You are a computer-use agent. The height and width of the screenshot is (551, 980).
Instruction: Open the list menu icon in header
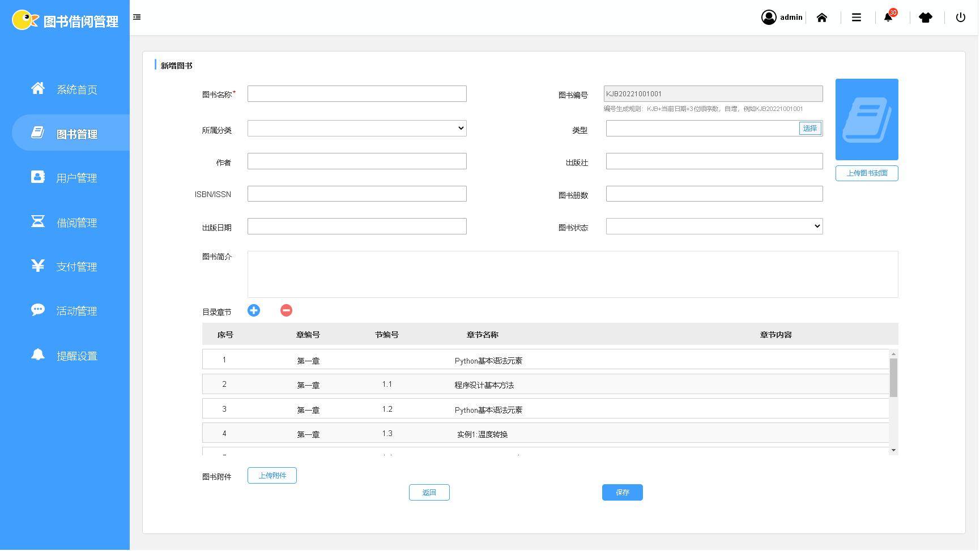pyautogui.click(x=857, y=18)
